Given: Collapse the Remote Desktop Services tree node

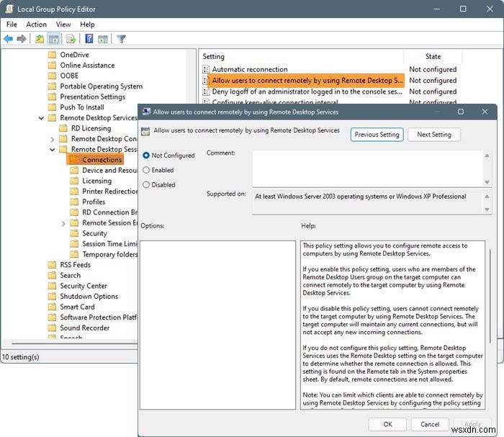Looking at the screenshot, I should [41, 118].
